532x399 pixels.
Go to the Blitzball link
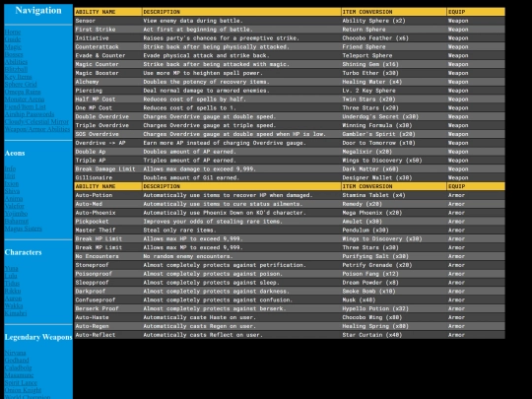[x=16, y=69]
